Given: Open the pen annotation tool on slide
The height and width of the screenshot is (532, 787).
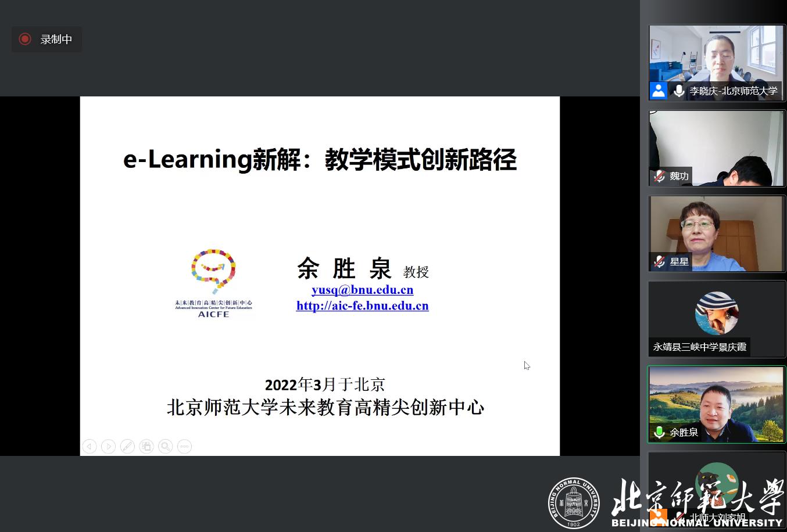Looking at the screenshot, I should click(127, 446).
